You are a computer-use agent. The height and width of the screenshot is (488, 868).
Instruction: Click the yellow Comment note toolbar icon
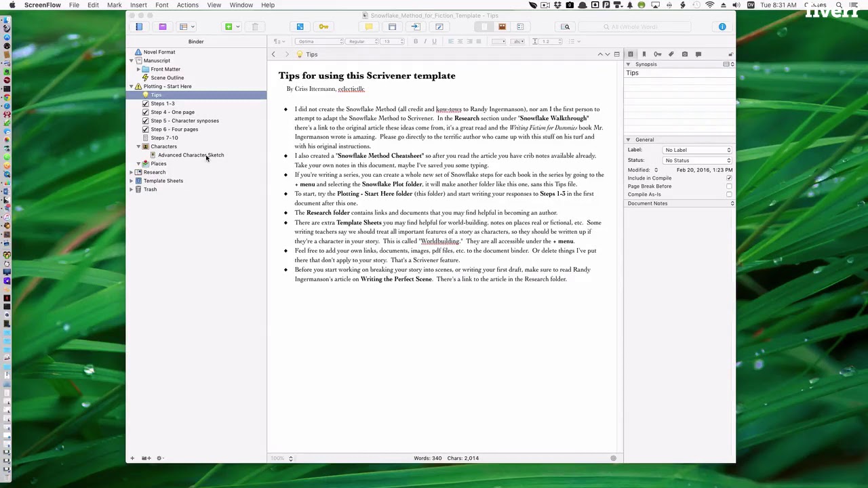pos(369,26)
